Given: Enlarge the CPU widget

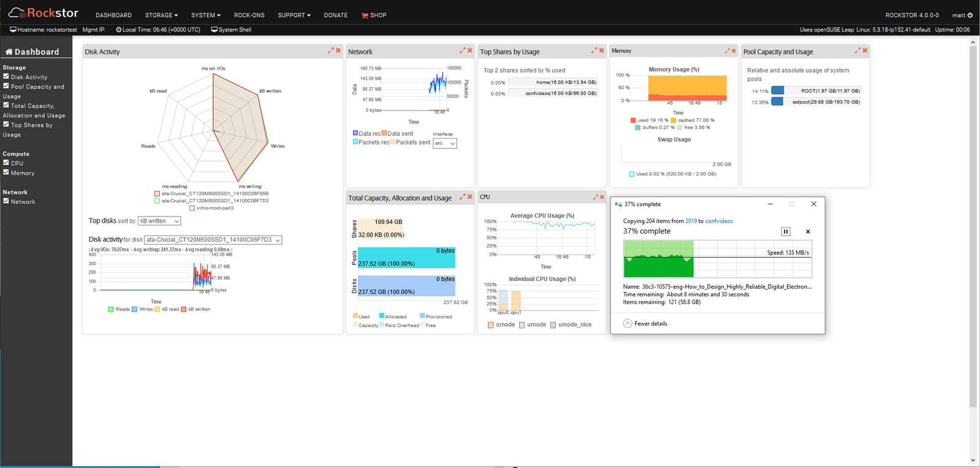Looking at the screenshot, I should (x=596, y=197).
